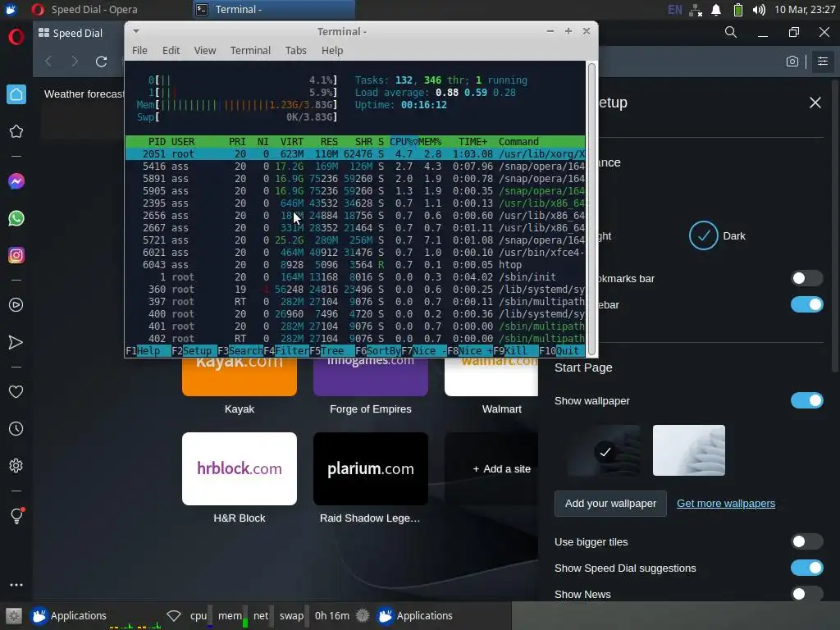Viewport: 840px width, 630px height.
Task: Click F10 Quit in htop
Action: pyautogui.click(x=559, y=351)
